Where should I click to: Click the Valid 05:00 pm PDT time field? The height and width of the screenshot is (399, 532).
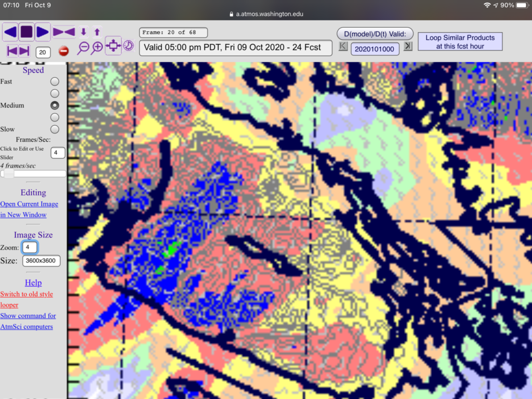(236, 47)
